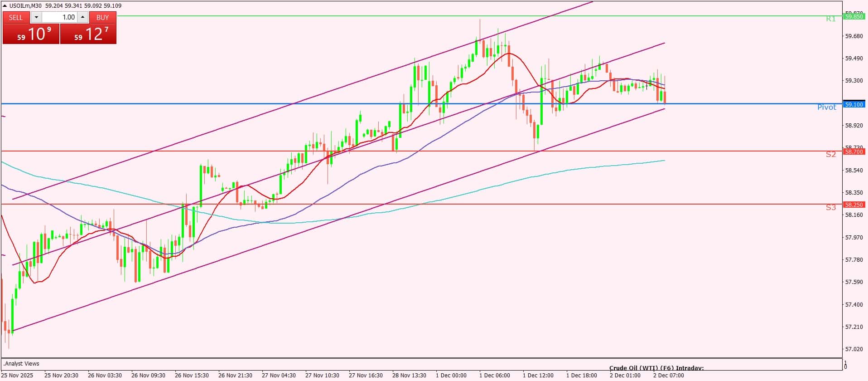Click the 27 Nov 16:30 time label
This screenshot has width=868, height=381.
[366, 376]
